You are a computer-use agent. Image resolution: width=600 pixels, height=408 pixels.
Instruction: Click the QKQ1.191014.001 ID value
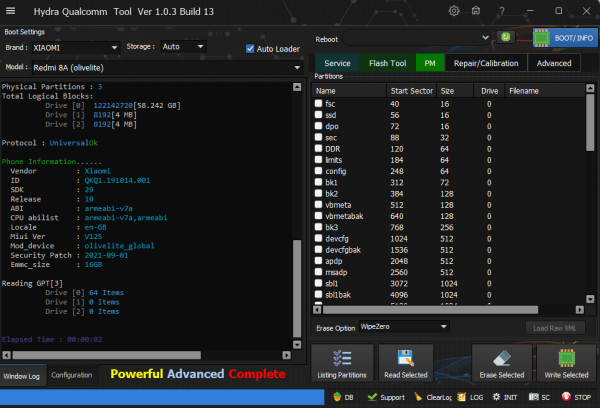coord(117,180)
